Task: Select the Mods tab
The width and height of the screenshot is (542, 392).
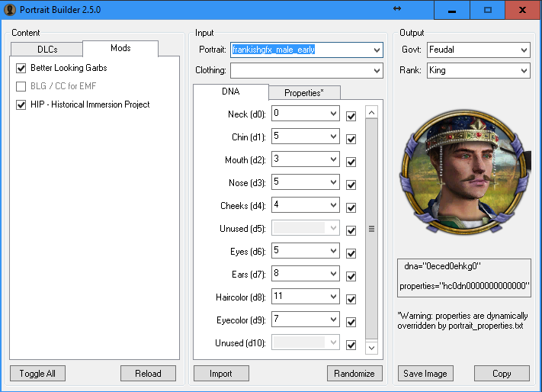Action: 120,48
